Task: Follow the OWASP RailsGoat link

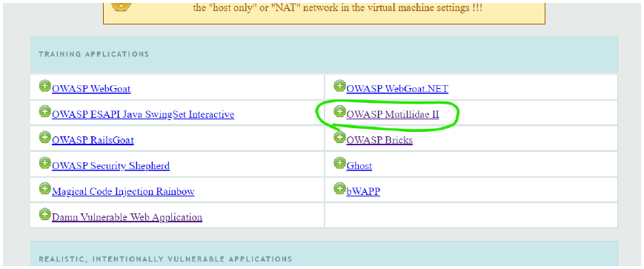Action: pos(93,140)
